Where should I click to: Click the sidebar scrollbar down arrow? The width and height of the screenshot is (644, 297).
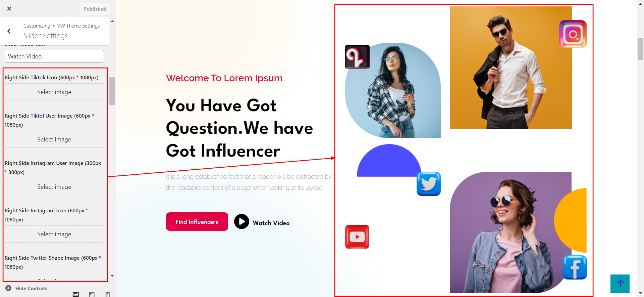click(112, 276)
